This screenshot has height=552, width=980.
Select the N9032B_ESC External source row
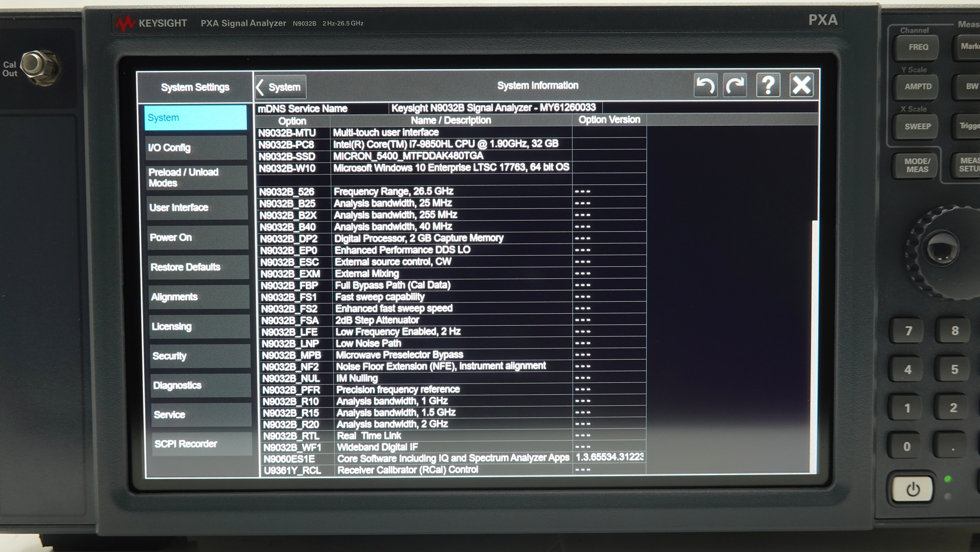453,261
